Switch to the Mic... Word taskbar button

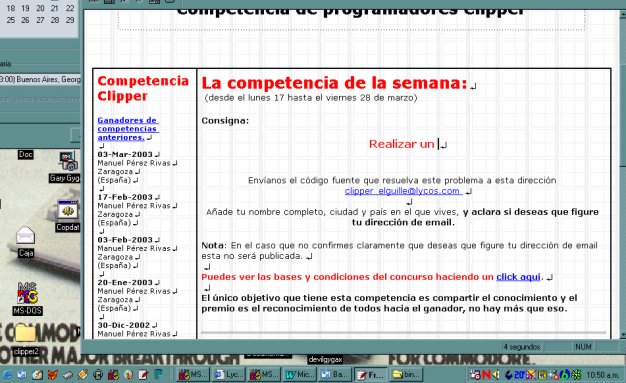300,375
